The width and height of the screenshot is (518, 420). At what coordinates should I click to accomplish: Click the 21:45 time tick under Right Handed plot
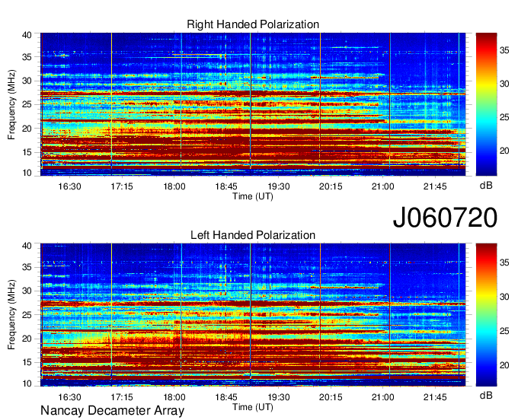[x=435, y=186]
